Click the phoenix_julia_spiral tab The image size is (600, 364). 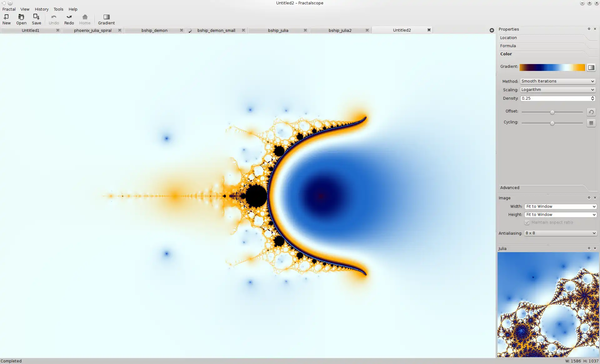92,30
